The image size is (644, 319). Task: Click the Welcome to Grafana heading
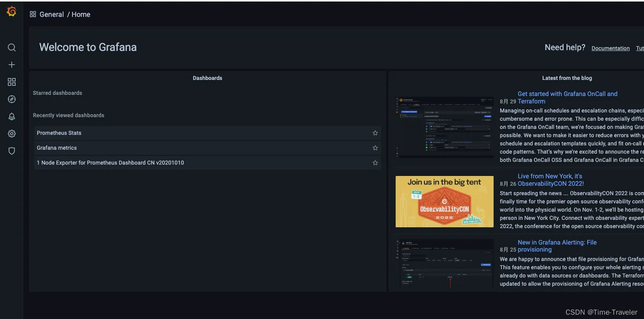pos(88,47)
